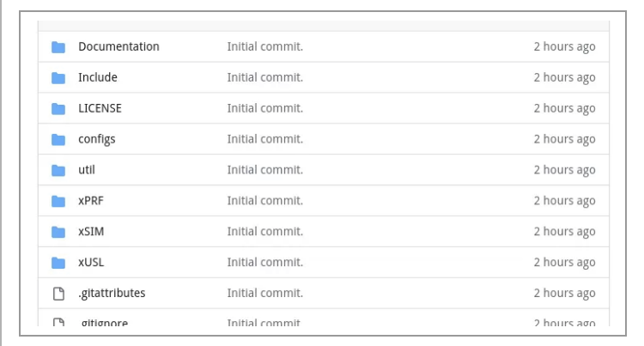Click the xSIM folder icon
Screen dimensions: 644x346
click(58, 232)
